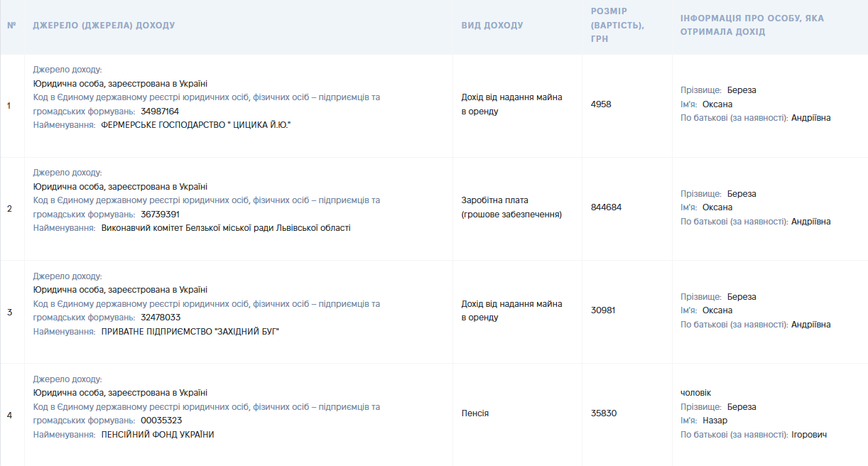The image size is (868, 466).
Task: Click registry code 00035323
Action: click(x=161, y=421)
